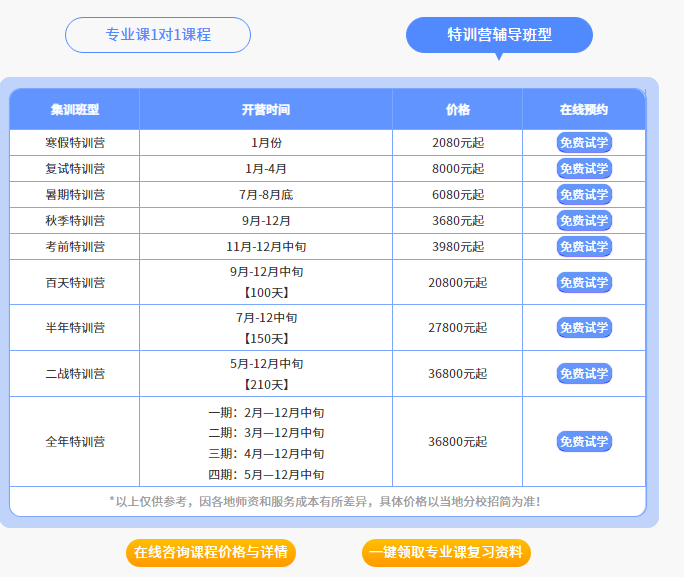Click the 20800元起 price cell
The width and height of the screenshot is (684, 577).
[458, 283]
